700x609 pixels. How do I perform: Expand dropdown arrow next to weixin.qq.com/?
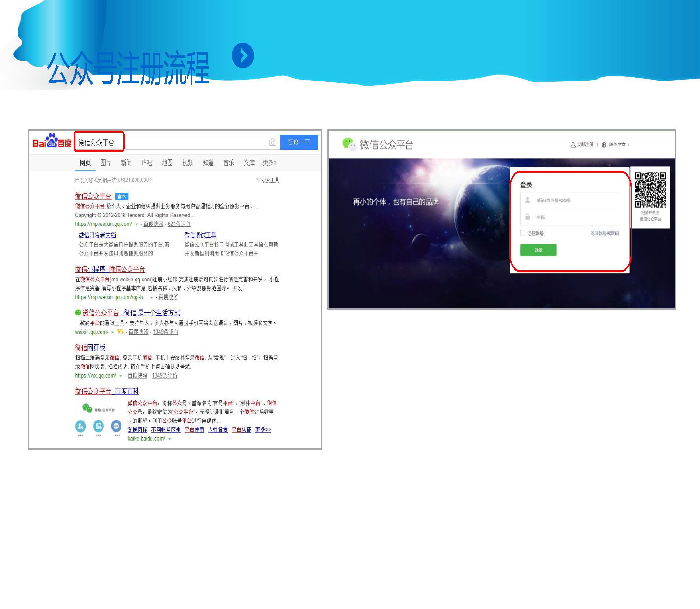tap(112, 332)
